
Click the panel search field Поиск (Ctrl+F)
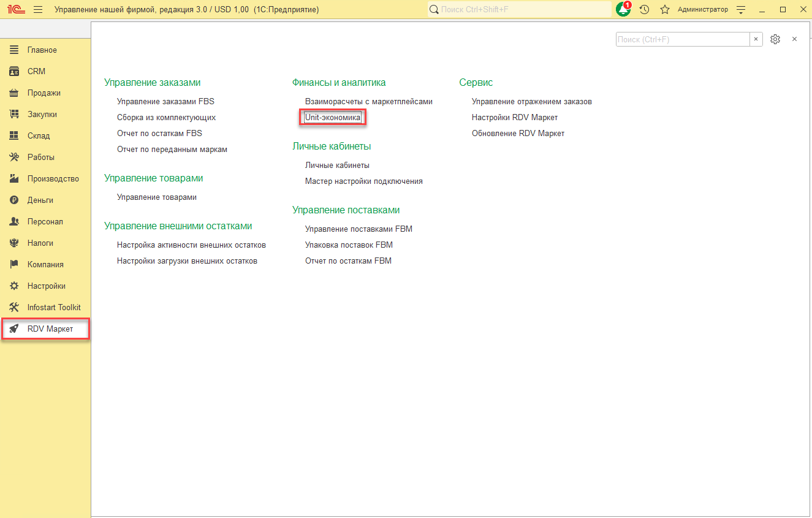(x=683, y=39)
